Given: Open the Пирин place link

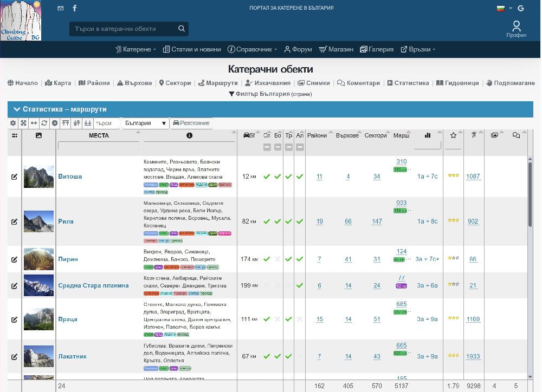Looking at the screenshot, I should coord(68,259).
